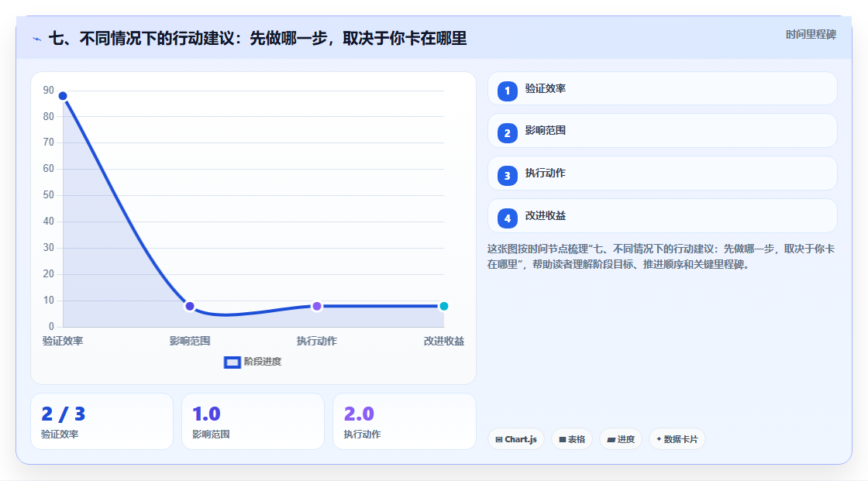Click the small icon in the 表格 tag

click(563, 439)
